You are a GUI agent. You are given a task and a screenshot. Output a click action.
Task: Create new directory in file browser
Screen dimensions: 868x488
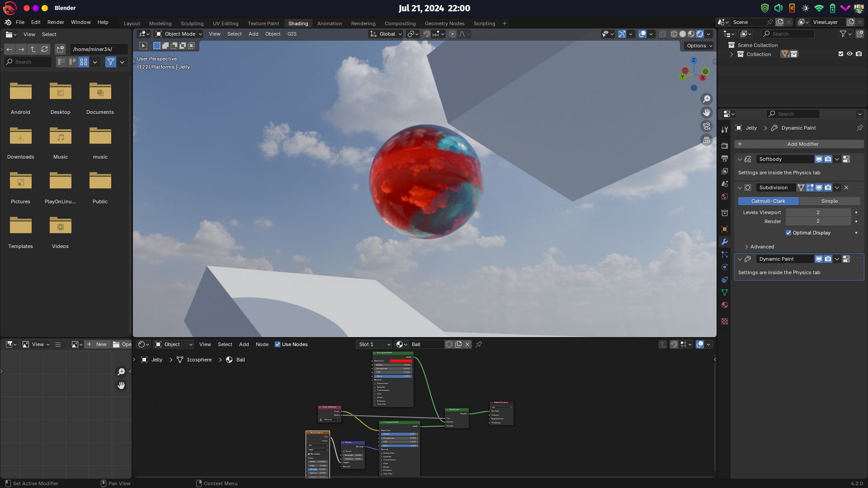click(60, 49)
